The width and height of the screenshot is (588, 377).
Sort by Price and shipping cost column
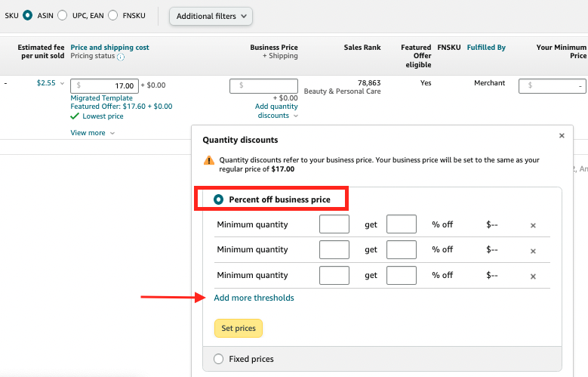109,47
